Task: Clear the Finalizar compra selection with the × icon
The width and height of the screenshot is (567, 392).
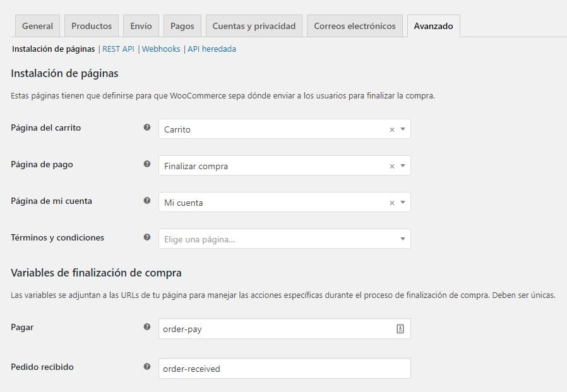Action: pyautogui.click(x=391, y=165)
